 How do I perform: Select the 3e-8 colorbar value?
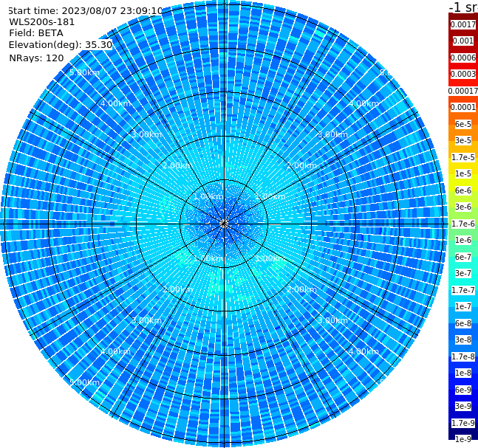click(x=462, y=340)
